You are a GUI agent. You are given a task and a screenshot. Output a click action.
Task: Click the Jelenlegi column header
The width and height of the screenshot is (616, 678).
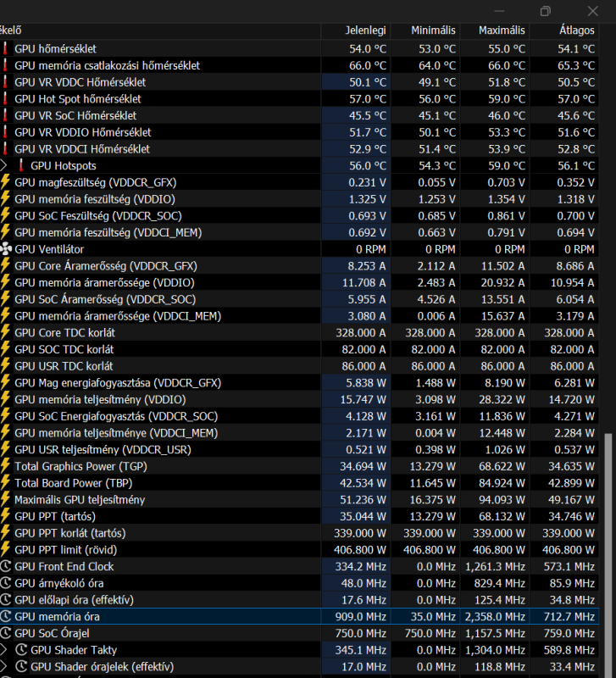tap(356, 31)
